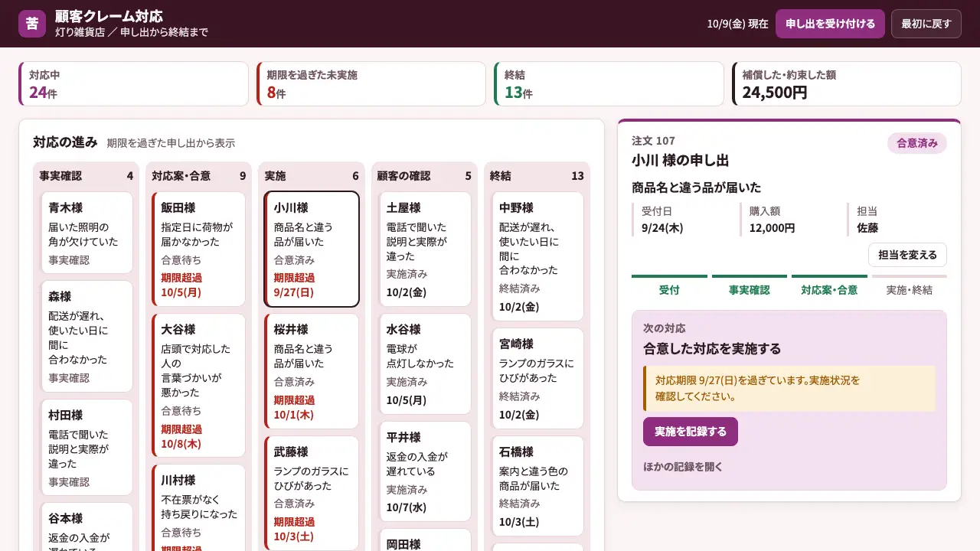980x551 pixels.
Task: Click 申し出を受け付ける to register a complaint
Action: 830,24
